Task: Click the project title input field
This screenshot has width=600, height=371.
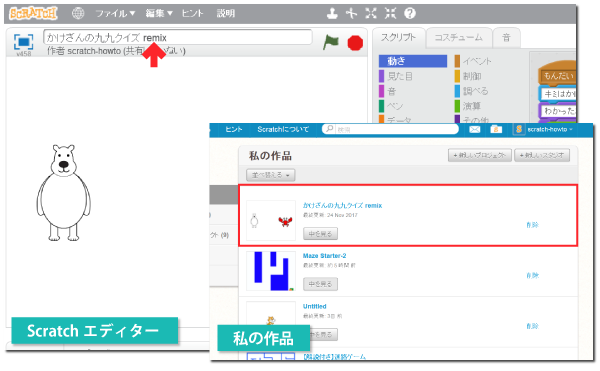Action: (x=178, y=37)
